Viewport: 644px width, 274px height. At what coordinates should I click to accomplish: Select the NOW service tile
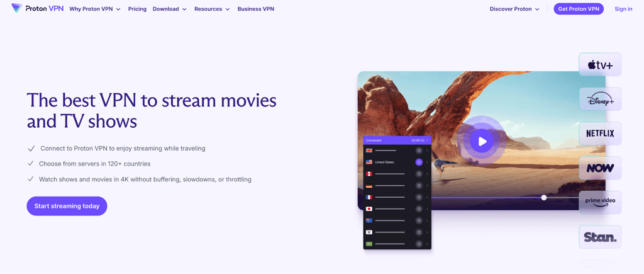(x=600, y=168)
